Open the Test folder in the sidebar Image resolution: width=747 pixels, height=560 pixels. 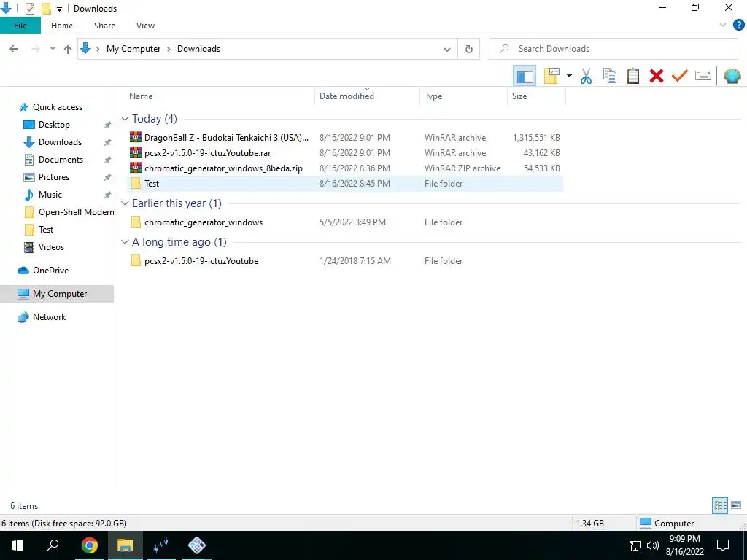coord(46,230)
